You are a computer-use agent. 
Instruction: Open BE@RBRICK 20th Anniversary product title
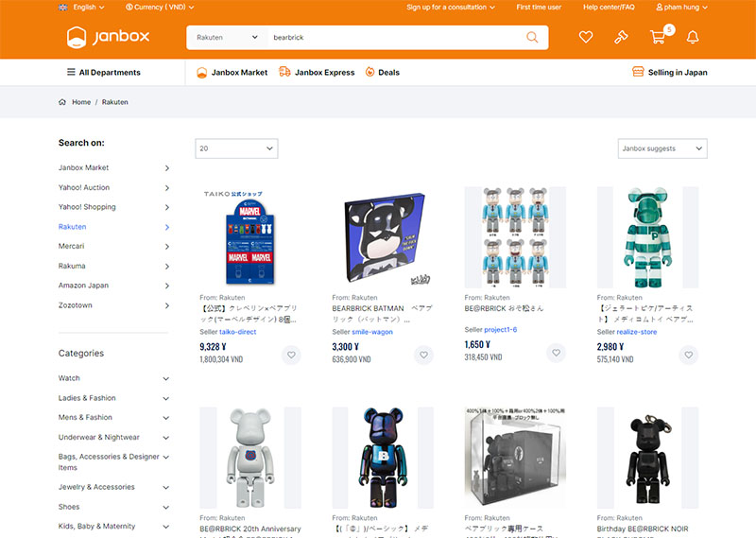(250, 532)
